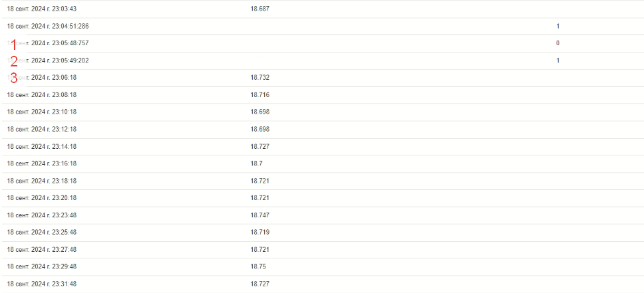This screenshot has width=644, height=293.
Task: Click the value 0 in the 23:05:48:757 row
Action: click(558, 43)
